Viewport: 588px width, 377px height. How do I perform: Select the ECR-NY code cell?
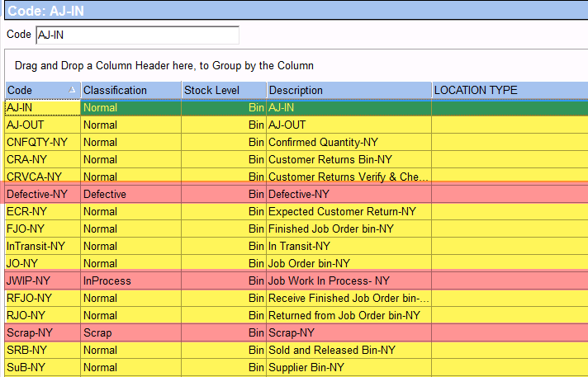42,211
